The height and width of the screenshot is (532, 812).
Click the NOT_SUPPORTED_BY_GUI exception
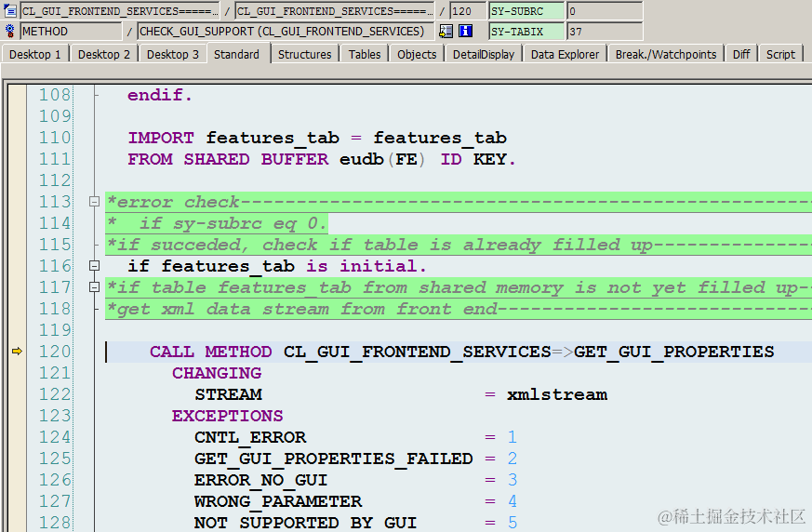coord(305,523)
